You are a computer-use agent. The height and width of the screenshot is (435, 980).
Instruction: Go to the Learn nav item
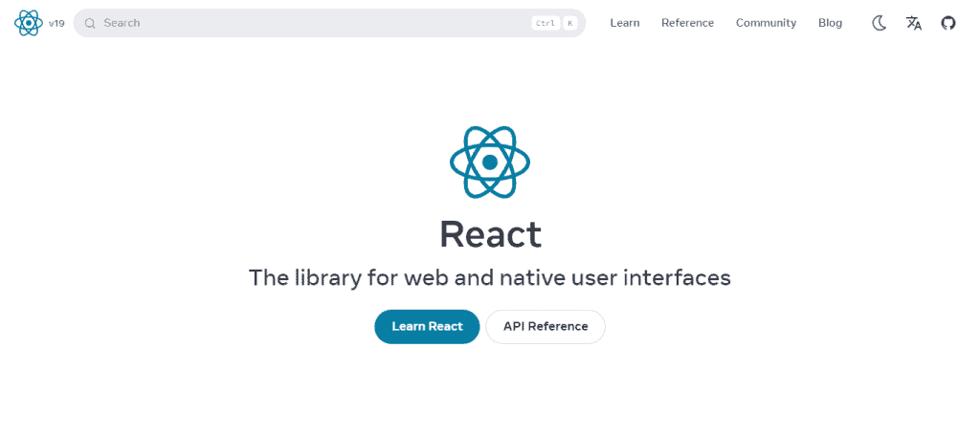coord(624,23)
